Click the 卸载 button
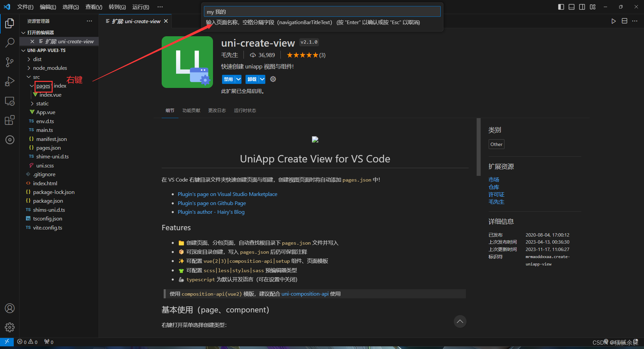The image size is (644, 349). click(252, 79)
